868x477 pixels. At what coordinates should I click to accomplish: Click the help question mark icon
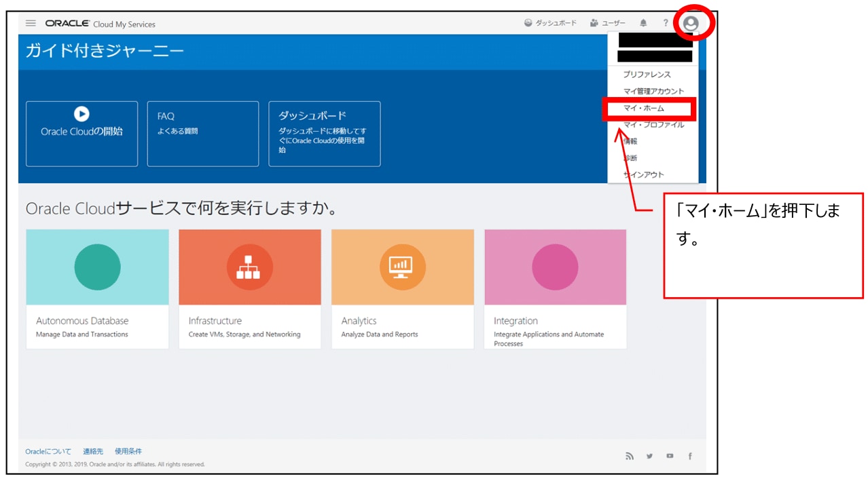click(666, 23)
